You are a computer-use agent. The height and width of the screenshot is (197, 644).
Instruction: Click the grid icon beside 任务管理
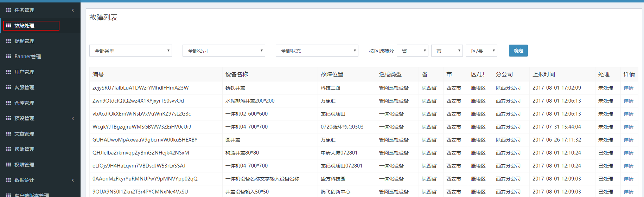pyautogui.click(x=8, y=10)
